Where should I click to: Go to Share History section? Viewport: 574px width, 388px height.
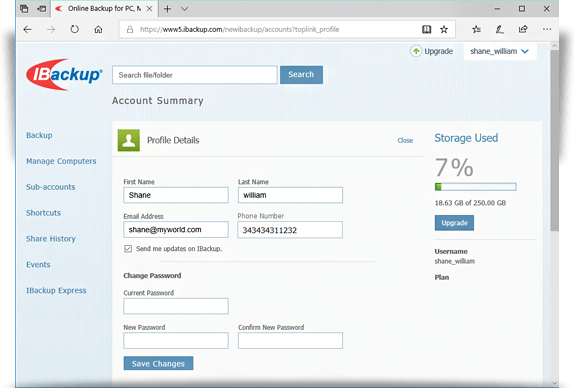coord(51,239)
